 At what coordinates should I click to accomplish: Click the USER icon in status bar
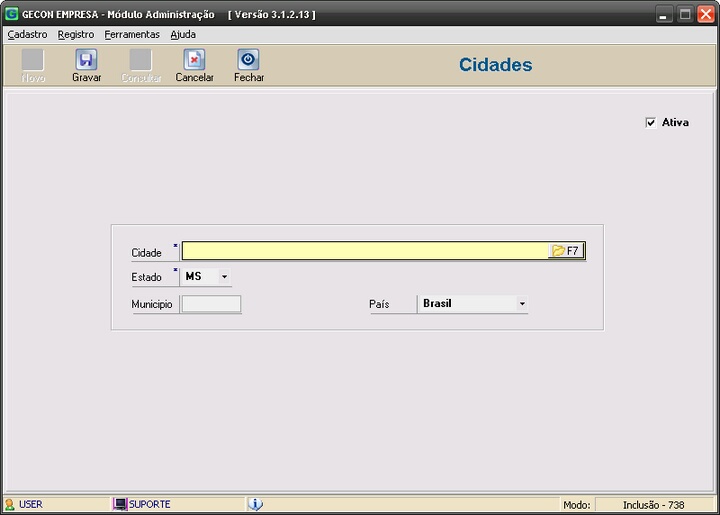coord(10,504)
